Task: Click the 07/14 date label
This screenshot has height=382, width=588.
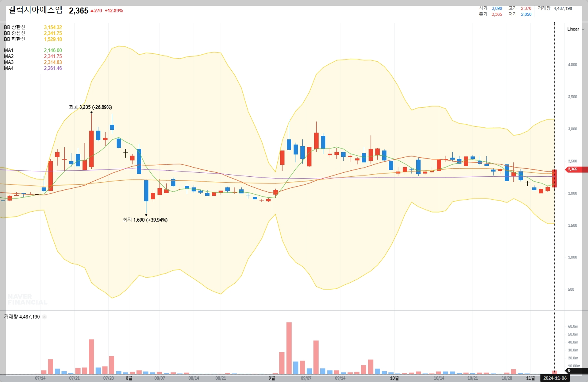Action: click(x=40, y=378)
